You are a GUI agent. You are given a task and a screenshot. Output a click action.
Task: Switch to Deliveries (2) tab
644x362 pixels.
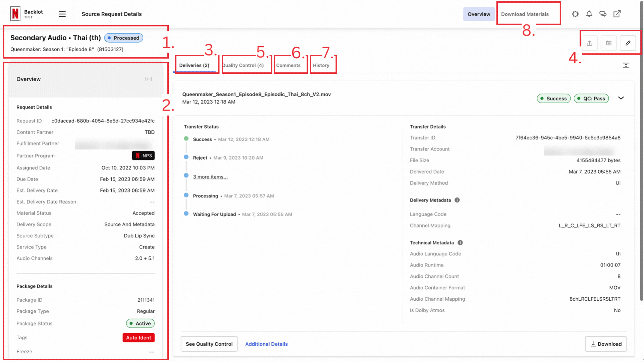[194, 65]
